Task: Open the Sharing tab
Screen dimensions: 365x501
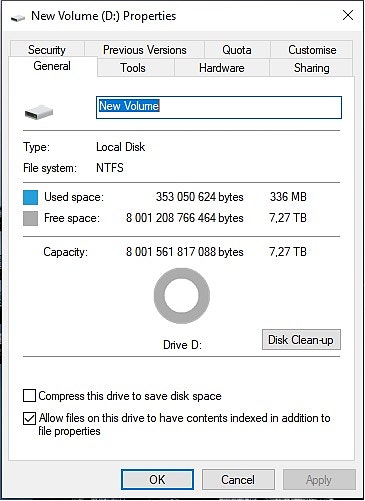Action: tap(311, 68)
